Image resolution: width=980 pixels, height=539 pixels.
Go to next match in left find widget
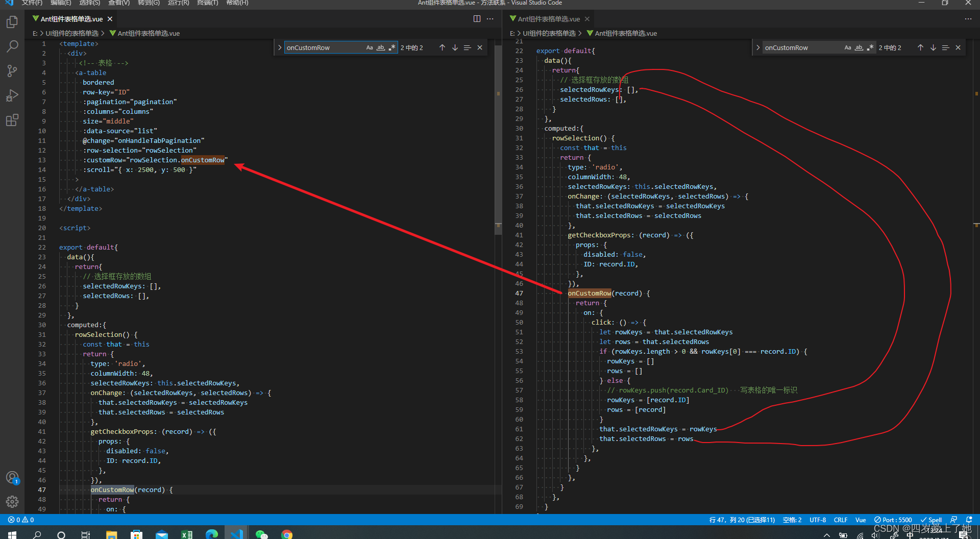[455, 47]
